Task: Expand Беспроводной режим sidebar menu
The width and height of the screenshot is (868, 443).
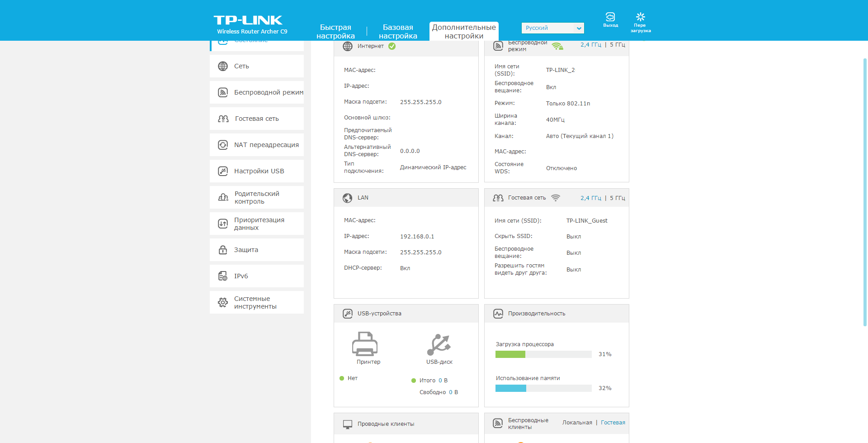Action: click(268, 92)
